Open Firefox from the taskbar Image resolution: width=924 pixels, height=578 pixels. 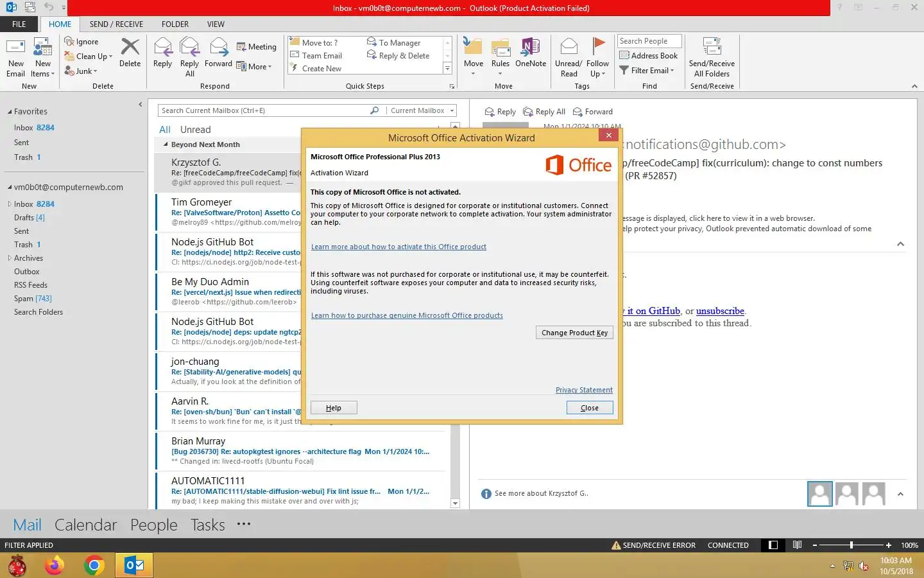55,566
